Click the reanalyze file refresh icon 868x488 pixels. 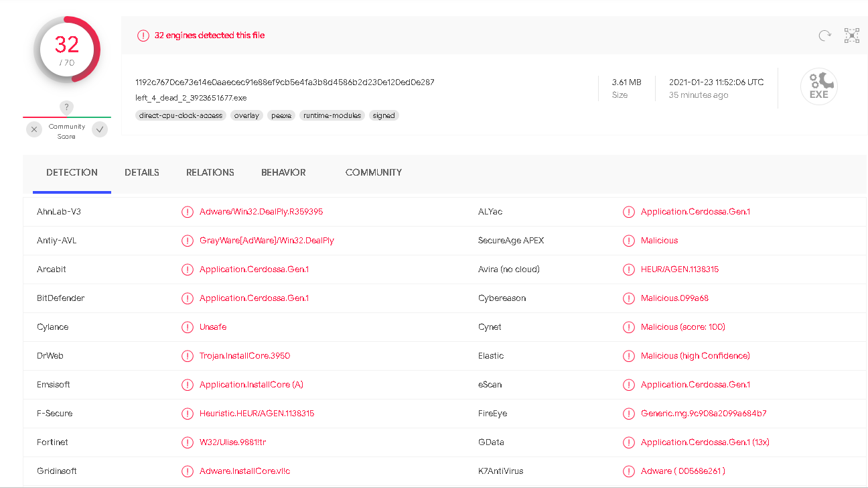click(x=824, y=36)
